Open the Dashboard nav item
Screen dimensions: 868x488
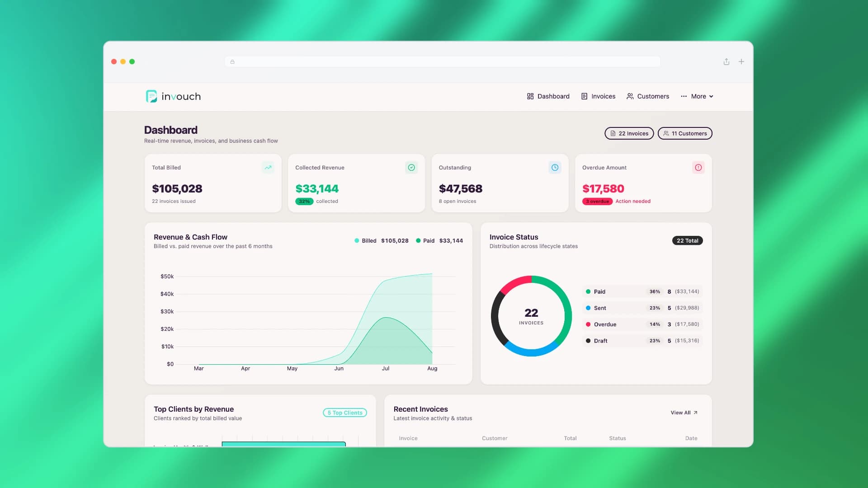click(548, 96)
